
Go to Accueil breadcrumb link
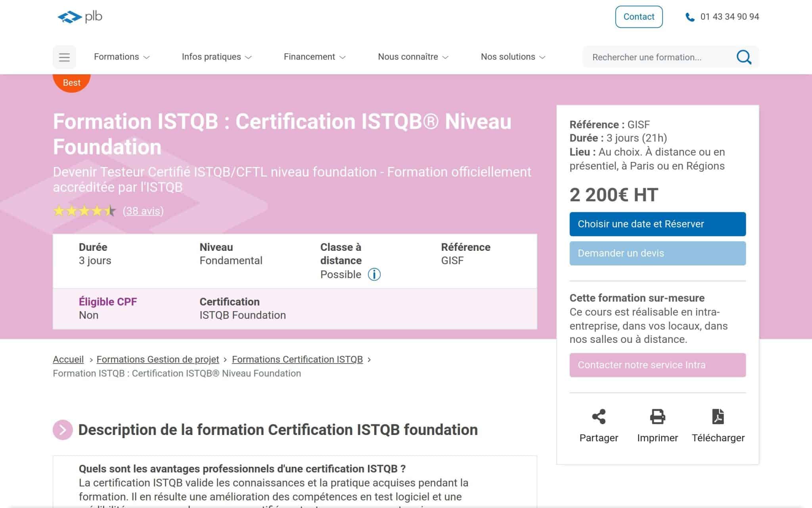pyautogui.click(x=68, y=359)
